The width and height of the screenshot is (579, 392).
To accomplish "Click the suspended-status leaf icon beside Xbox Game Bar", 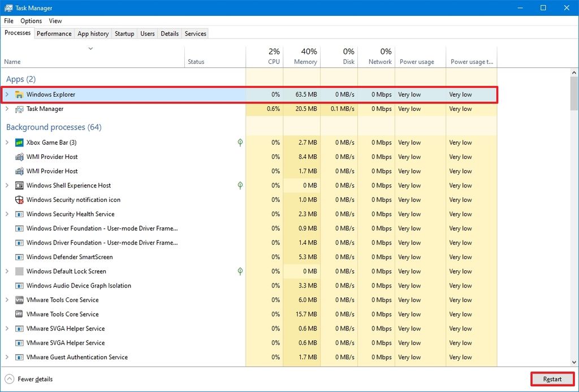I will [240, 143].
